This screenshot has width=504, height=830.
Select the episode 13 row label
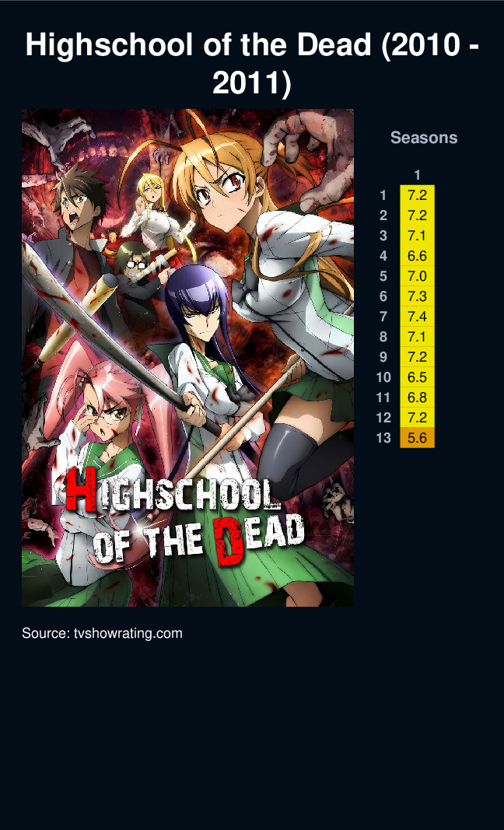pyautogui.click(x=383, y=438)
